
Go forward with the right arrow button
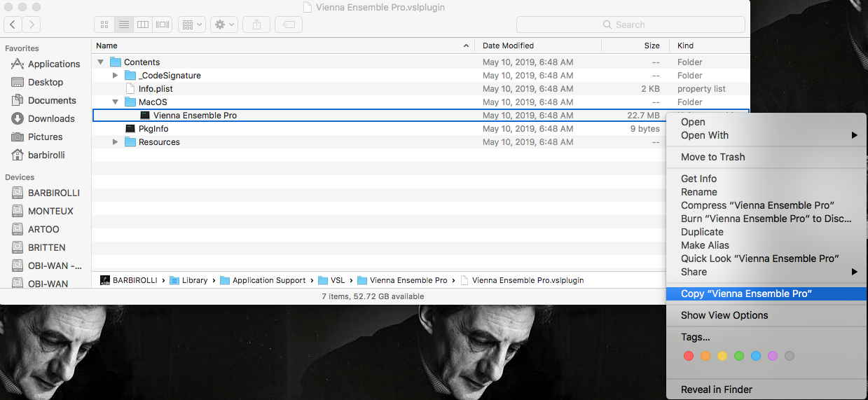[32, 25]
